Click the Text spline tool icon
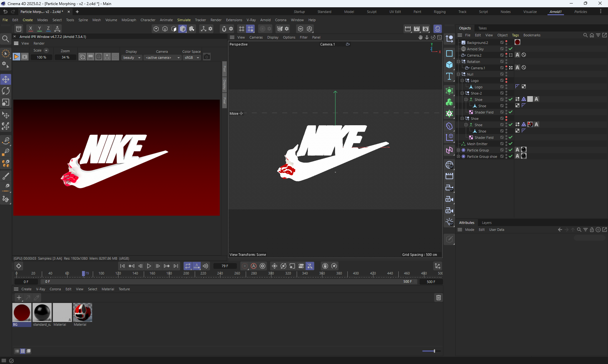 click(x=449, y=76)
